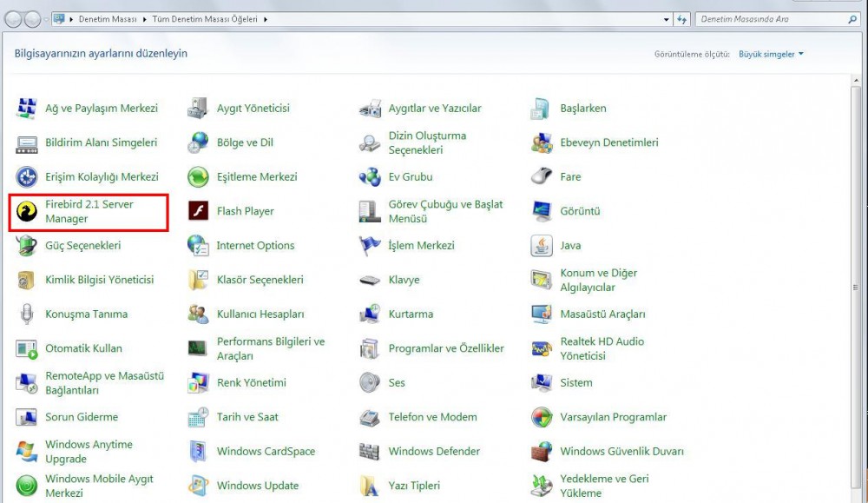Open the Sorun Giderme link
Viewport: 868px width, 503px height.
(82, 417)
